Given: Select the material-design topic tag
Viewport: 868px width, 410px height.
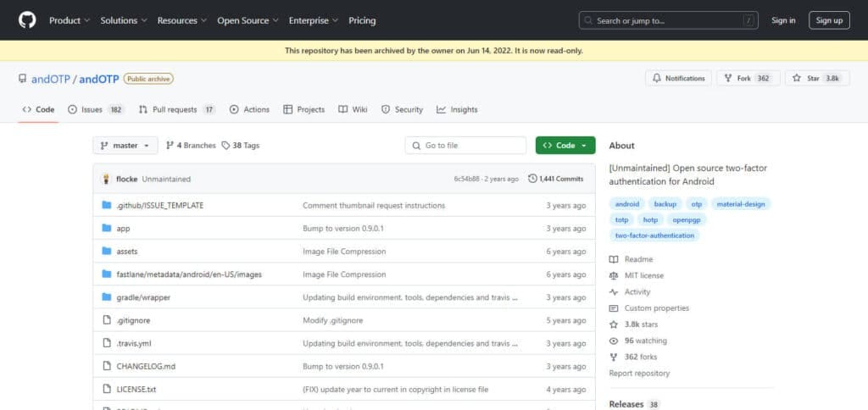Looking at the screenshot, I should point(741,204).
